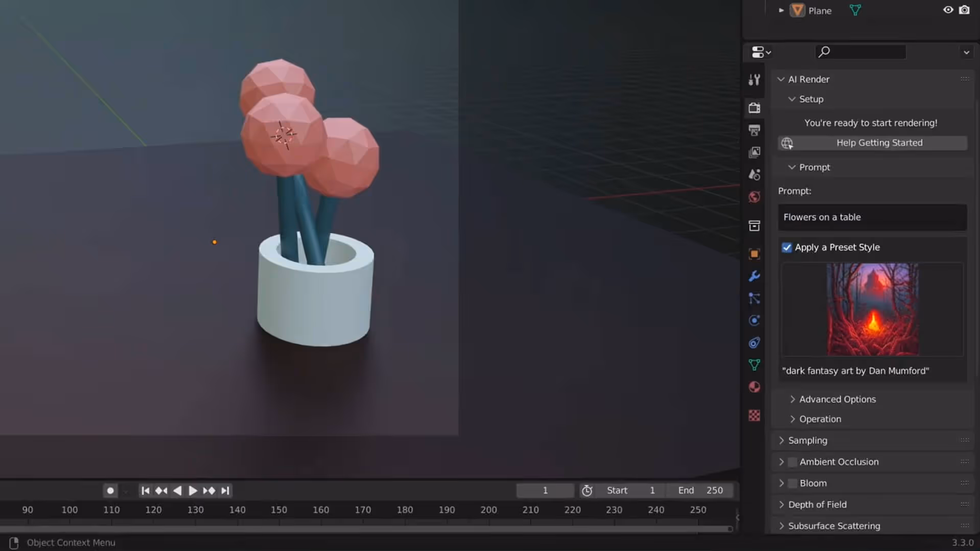Open the Material properties tab

(x=754, y=387)
